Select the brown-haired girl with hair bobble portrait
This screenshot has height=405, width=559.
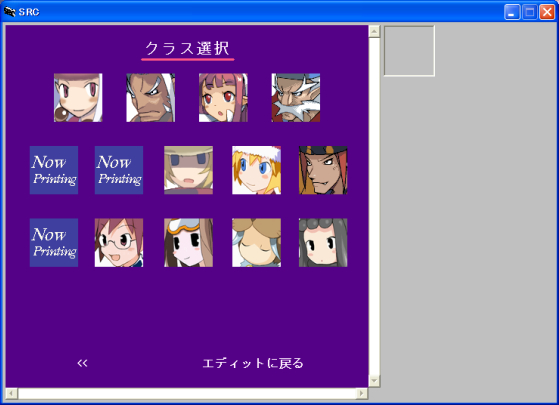tap(78, 98)
